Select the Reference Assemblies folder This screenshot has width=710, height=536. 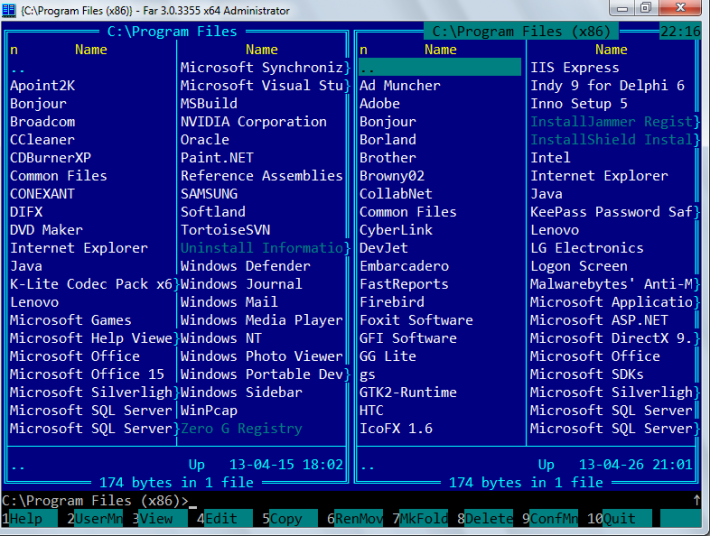point(262,176)
